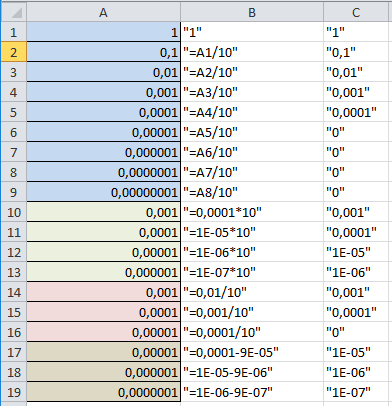Click cell with "=1E-07*10" text
This screenshot has width=392, height=406.
point(252,272)
